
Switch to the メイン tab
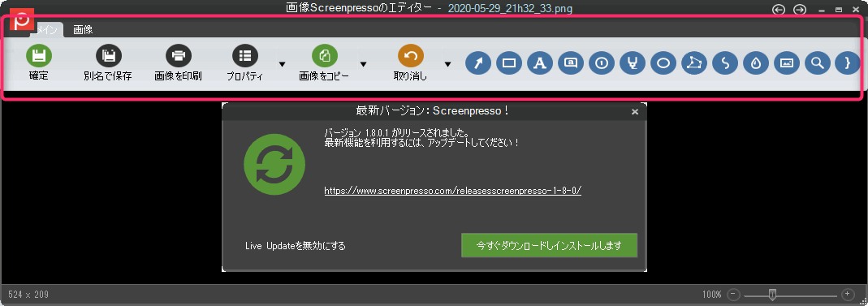pyautogui.click(x=48, y=30)
